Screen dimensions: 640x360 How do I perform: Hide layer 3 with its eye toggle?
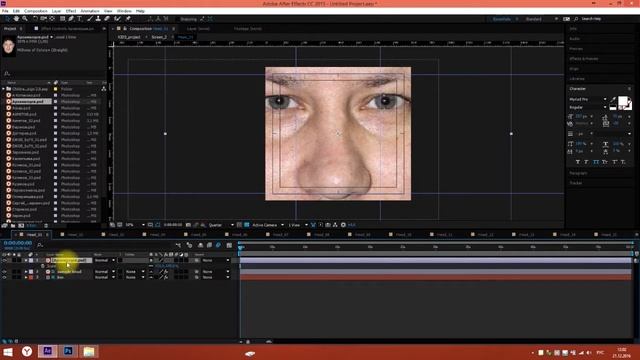4,277
